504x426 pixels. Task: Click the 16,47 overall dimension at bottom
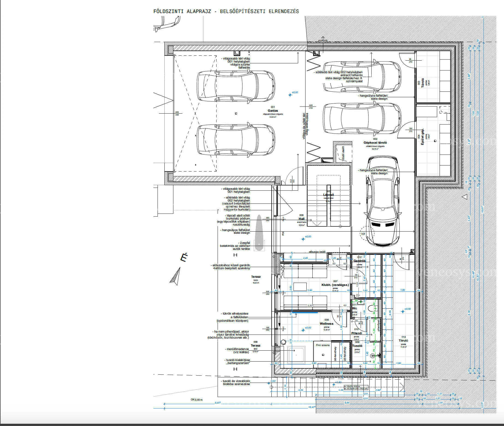tap(312, 407)
